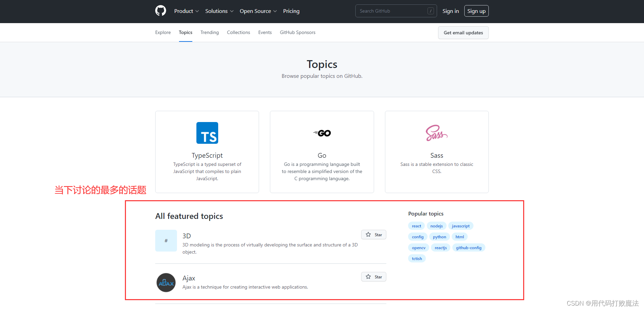Open the Ajax topic heading

point(189,278)
